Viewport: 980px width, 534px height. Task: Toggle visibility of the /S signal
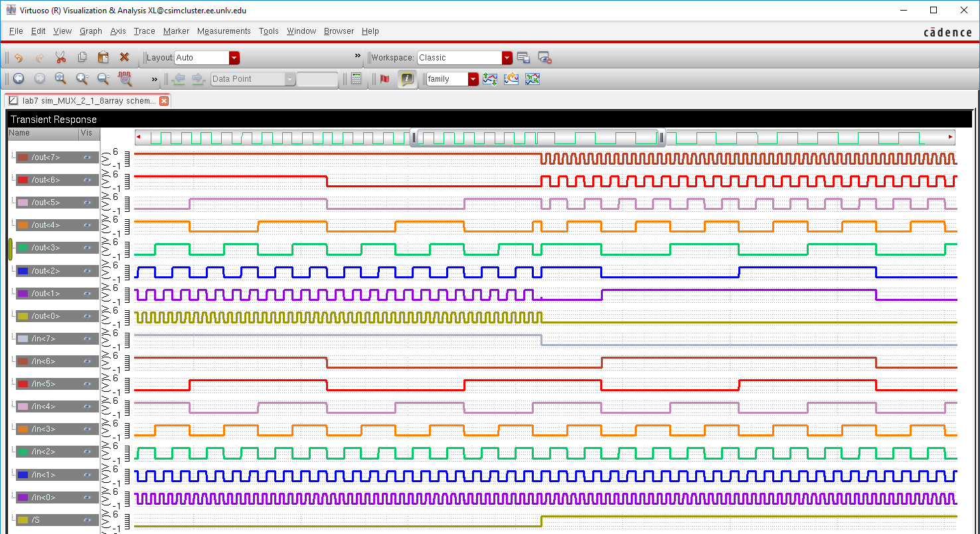tap(87, 520)
